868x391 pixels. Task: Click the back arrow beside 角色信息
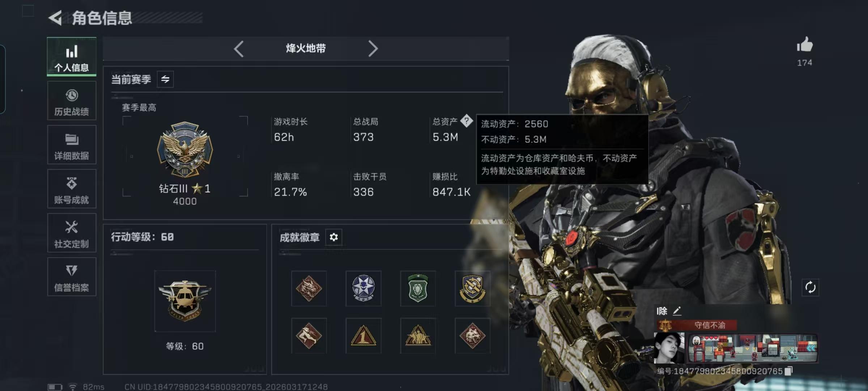click(x=55, y=18)
